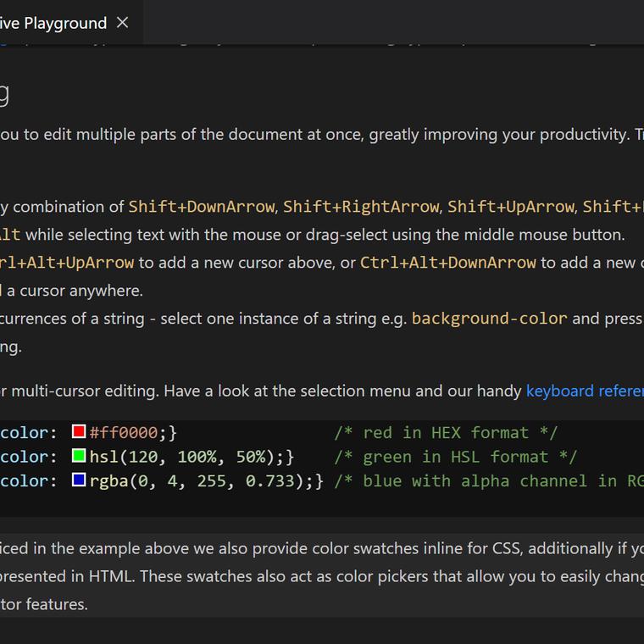
Task: Click the paragraph about inline color swatches
Action: click(x=322, y=576)
